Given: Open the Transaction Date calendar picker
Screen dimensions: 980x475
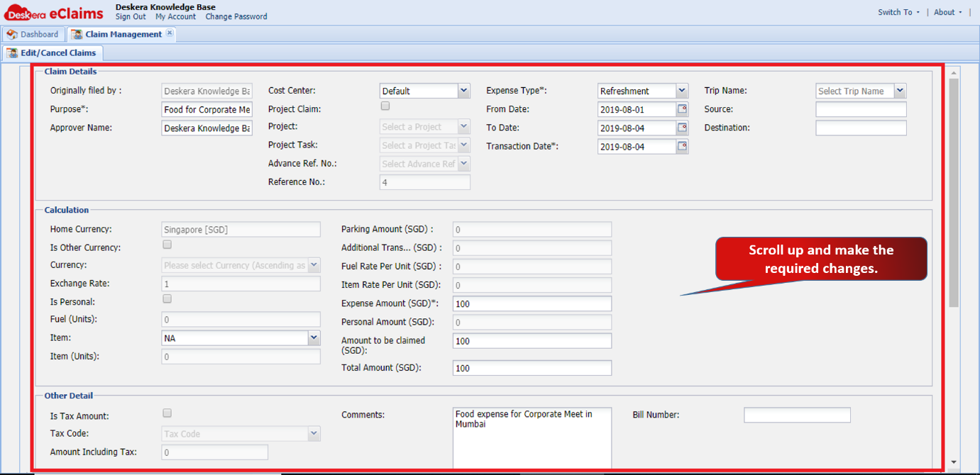Looking at the screenshot, I should click(682, 146).
